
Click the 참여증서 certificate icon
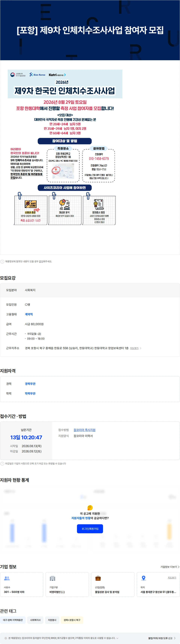(x=99, y=204)
